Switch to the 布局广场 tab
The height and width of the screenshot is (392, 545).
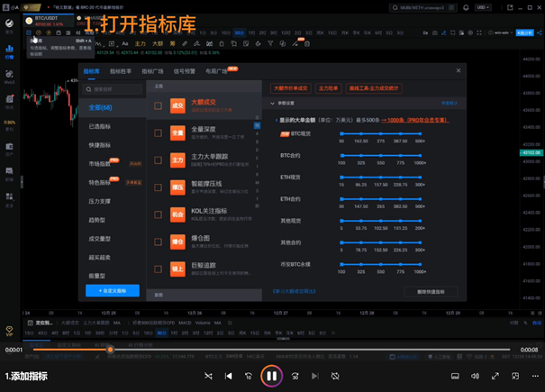pos(216,71)
